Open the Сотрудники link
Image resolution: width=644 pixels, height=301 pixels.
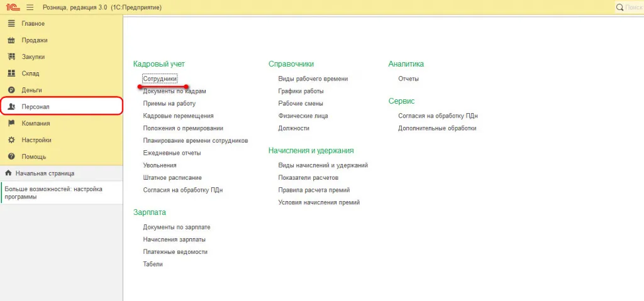tap(160, 79)
